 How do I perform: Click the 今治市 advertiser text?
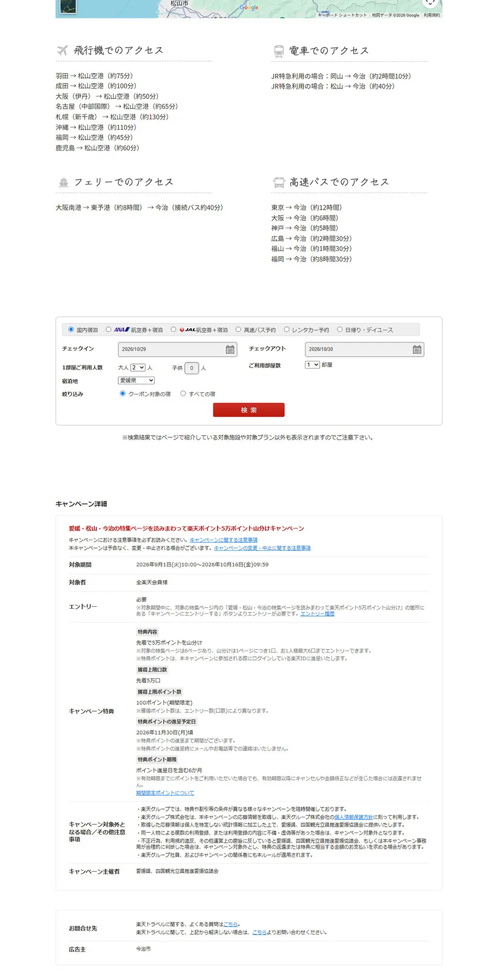[143, 949]
